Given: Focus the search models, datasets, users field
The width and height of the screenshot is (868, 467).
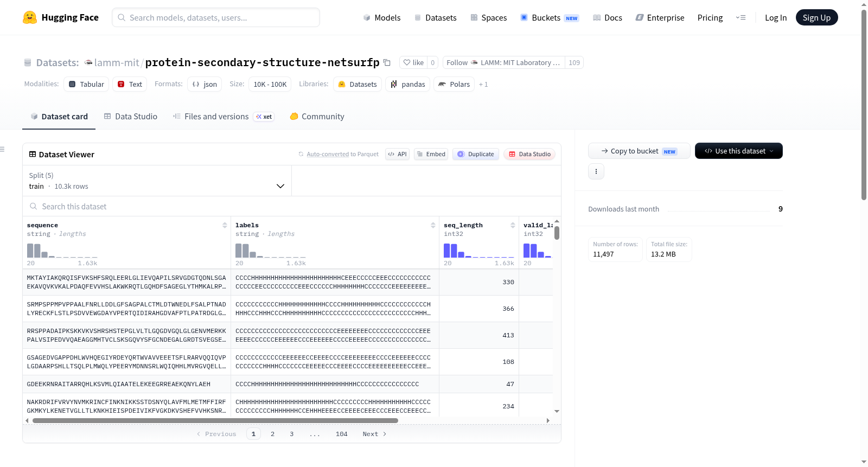Looking at the screenshot, I should 216,17.
